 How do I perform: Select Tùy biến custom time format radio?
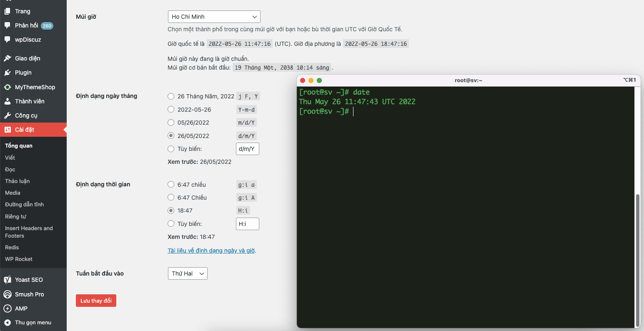[171, 224]
